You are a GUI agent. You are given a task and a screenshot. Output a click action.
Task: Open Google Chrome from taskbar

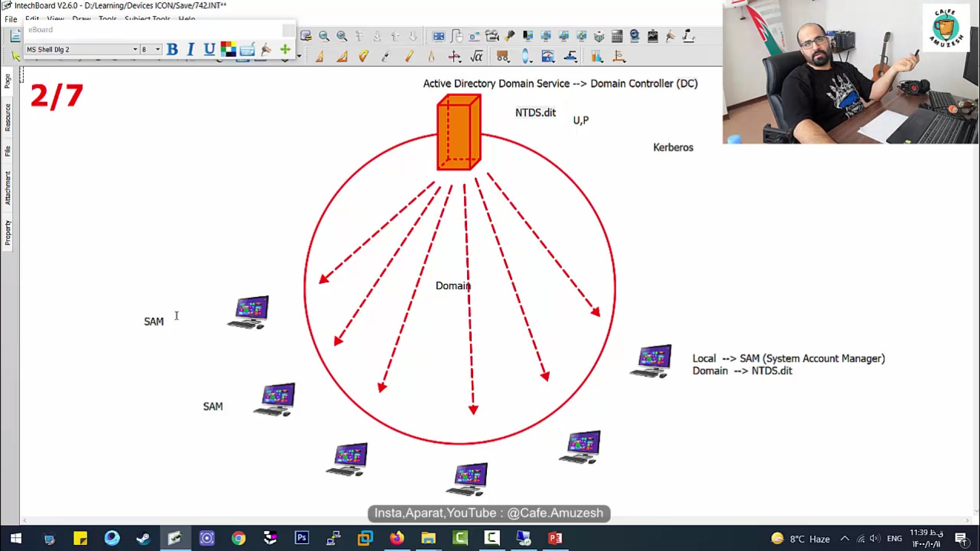(238, 538)
